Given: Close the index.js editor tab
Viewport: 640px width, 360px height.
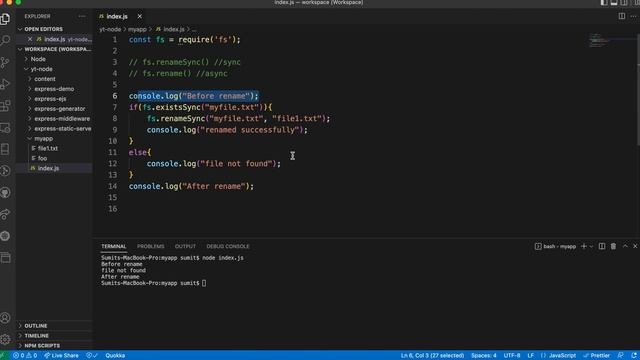Looking at the screenshot, I should pyautogui.click(x=140, y=16).
